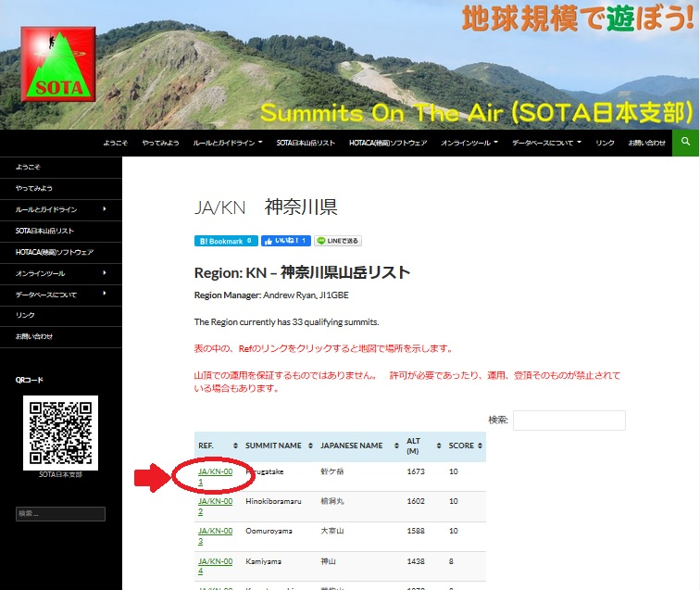The image size is (700, 590).
Task: Click the Facebook いいね! like button
Action: (x=286, y=241)
